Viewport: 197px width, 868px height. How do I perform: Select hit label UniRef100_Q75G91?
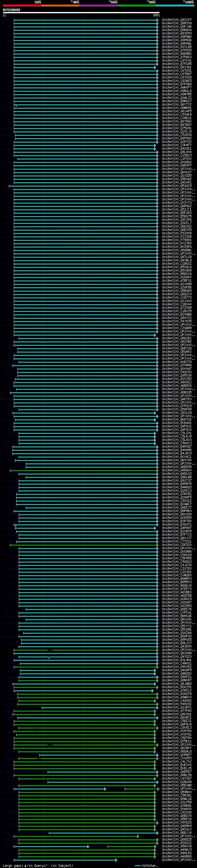coord(177,128)
